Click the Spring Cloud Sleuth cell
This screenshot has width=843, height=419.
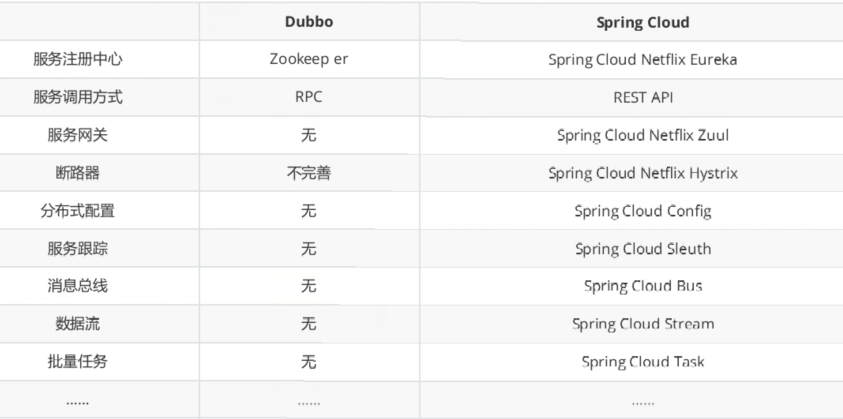click(x=642, y=249)
